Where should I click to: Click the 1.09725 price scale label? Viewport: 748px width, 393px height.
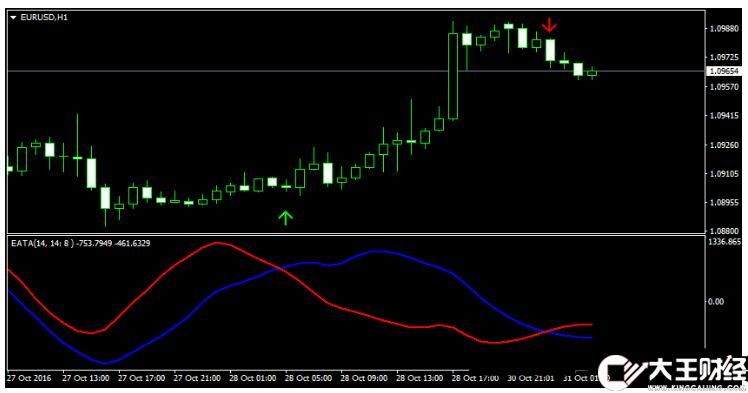724,57
